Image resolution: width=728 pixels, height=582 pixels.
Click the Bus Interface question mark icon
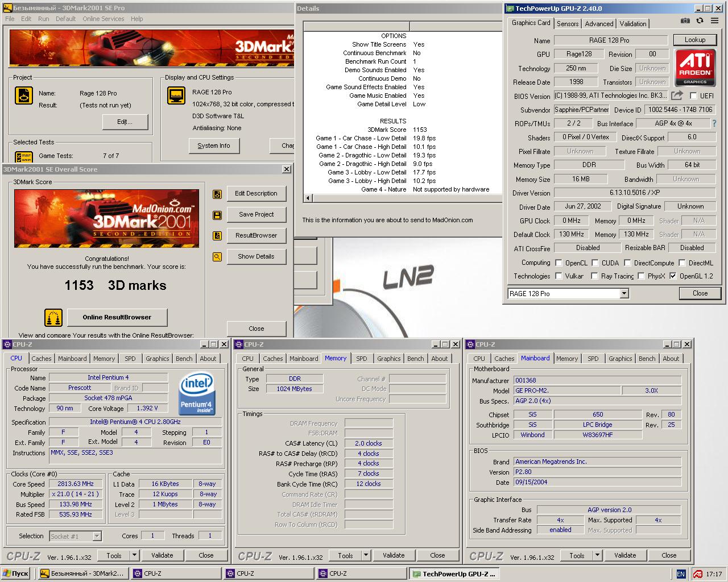(x=714, y=123)
